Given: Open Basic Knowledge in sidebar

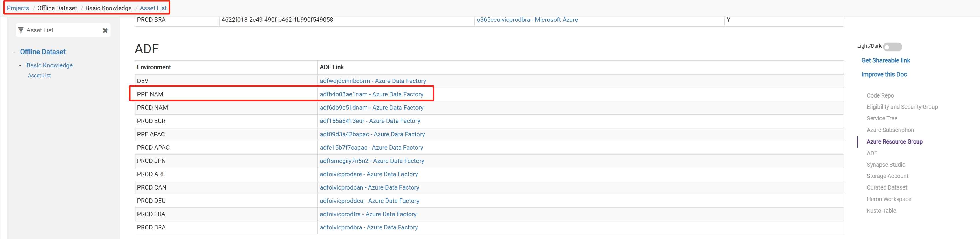Looking at the screenshot, I should [x=49, y=65].
